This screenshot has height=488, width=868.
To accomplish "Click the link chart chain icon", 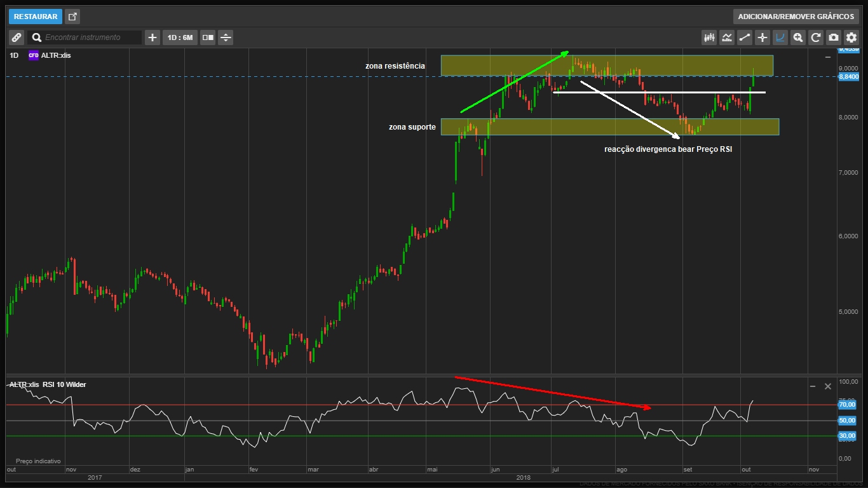I will point(17,37).
